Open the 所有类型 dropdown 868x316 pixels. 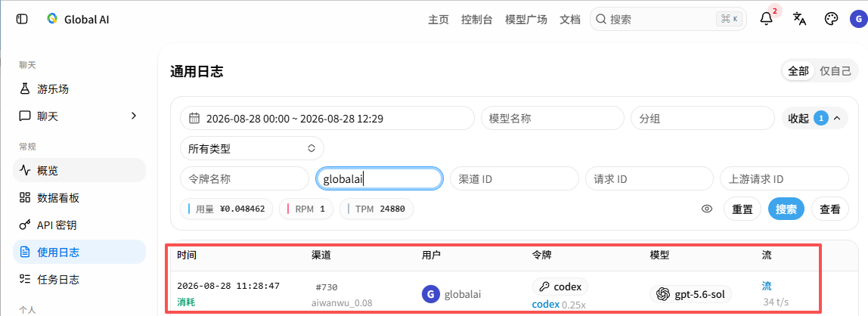click(x=252, y=148)
